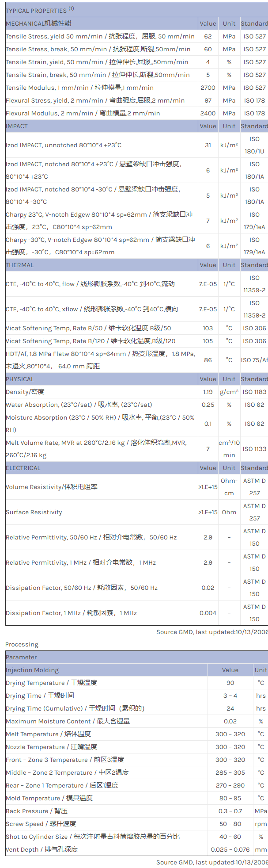Click the Tensile Modulus value 2700
The image size is (268, 868).
point(208,88)
